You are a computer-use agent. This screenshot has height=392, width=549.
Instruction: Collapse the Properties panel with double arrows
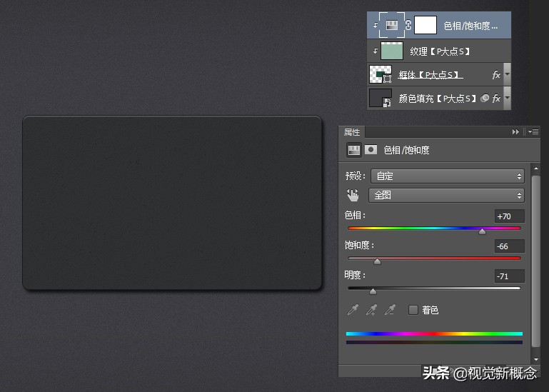tap(515, 131)
